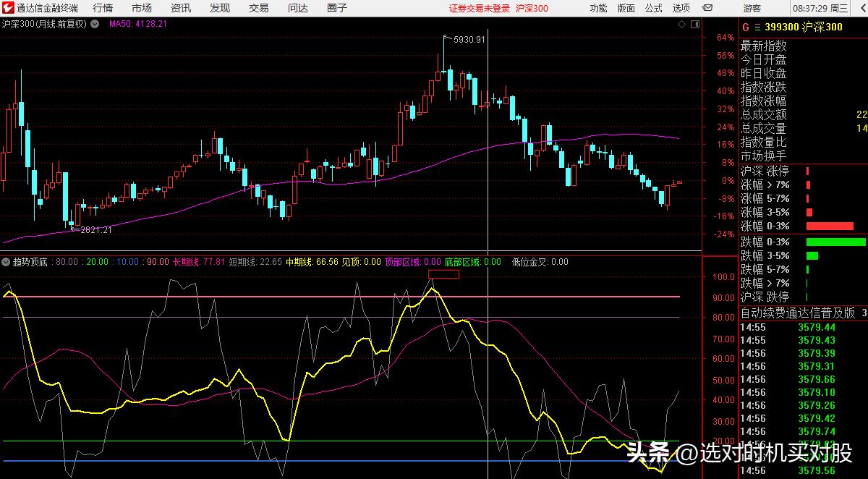Screen dimensions: 868x479
Task: Open the 版面 menu
Action: click(626, 8)
